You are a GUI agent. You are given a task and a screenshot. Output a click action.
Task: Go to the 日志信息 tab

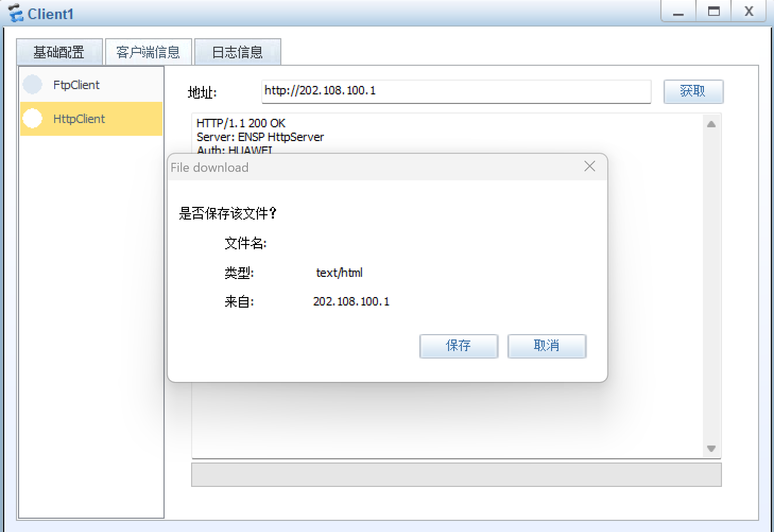pyautogui.click(x=237, y=52)
